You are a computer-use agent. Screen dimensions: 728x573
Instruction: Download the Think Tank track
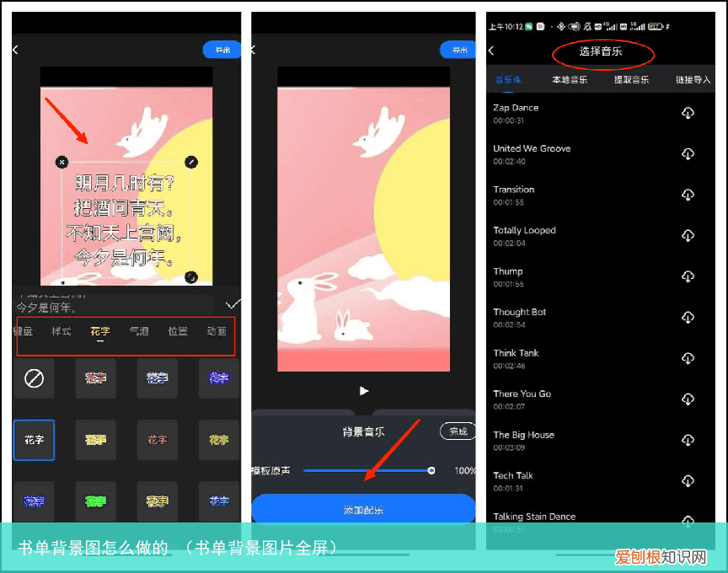point(688,358)
